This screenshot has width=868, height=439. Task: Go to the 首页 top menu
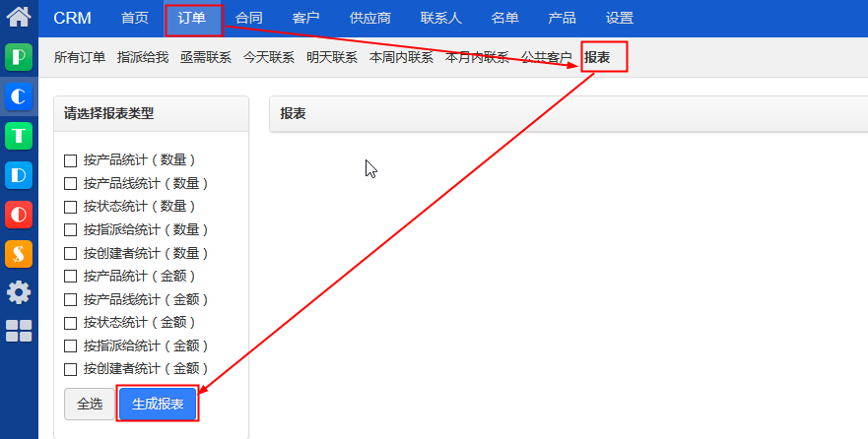click(x=135, y=19)
